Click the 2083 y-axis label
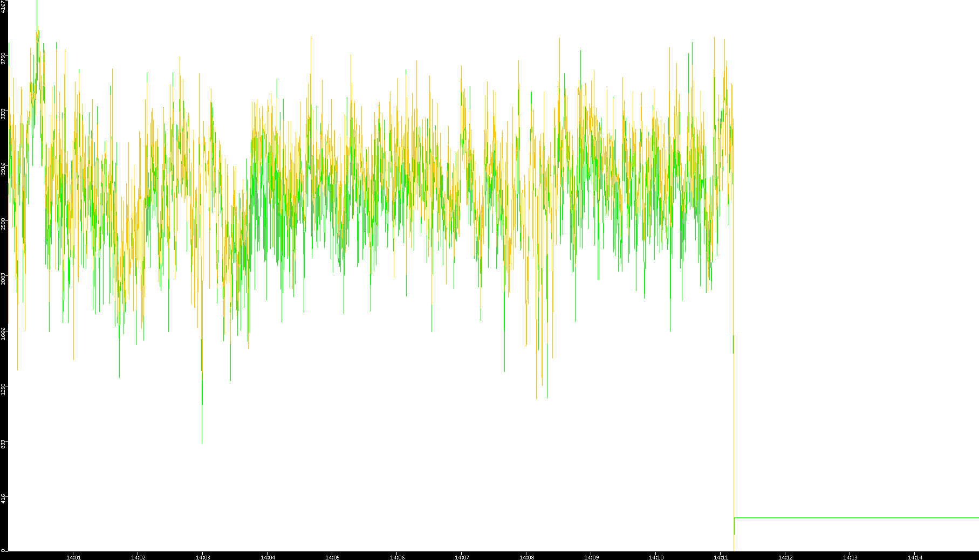This screenshot has height=560, width=979. pos(4,279)
